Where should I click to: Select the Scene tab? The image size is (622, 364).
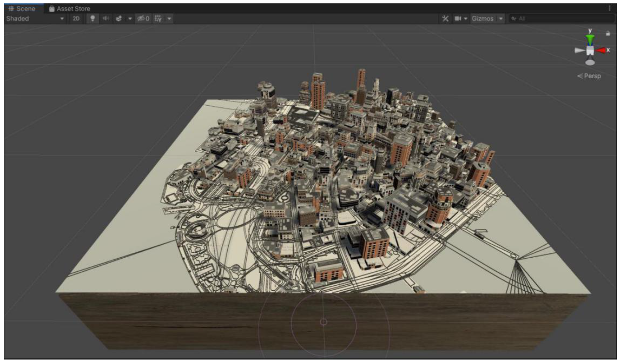(22, 9)
